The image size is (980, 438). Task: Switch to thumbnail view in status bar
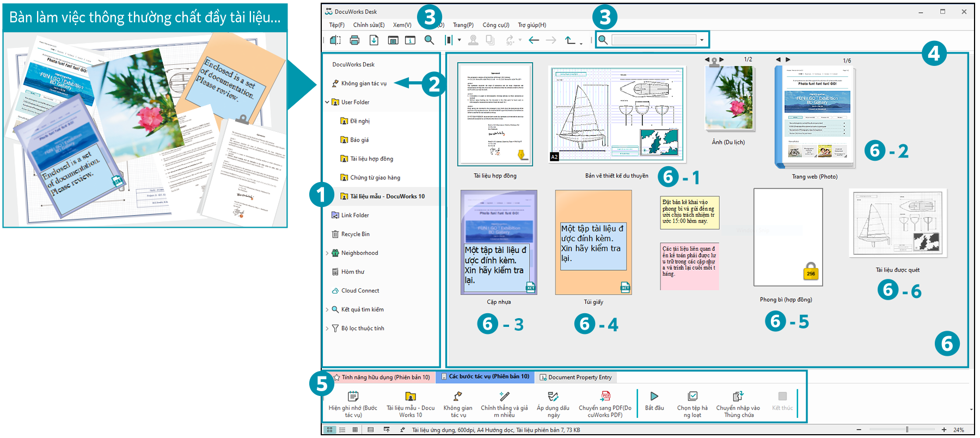(329, 430)
